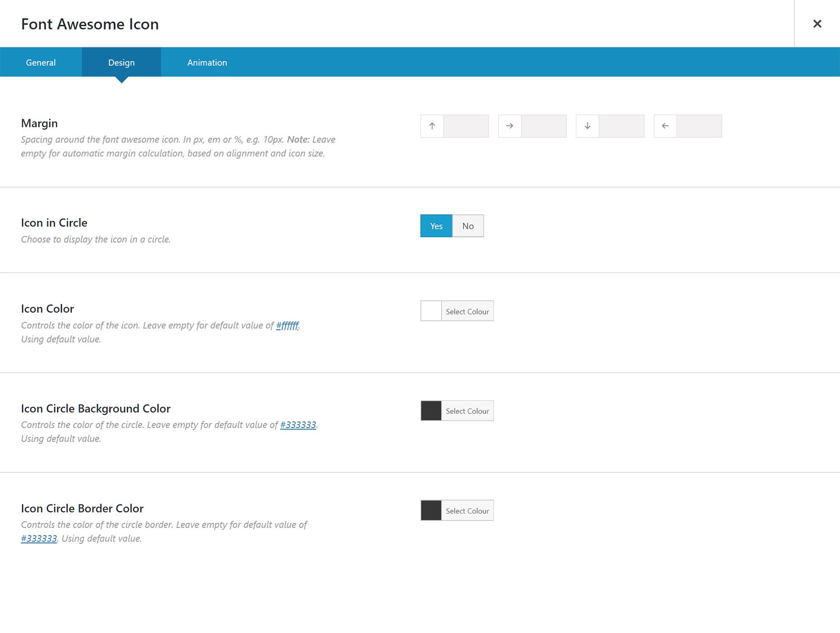
Task: Click the Icon Circle Border Color swatch
Action: pos(431,510)
